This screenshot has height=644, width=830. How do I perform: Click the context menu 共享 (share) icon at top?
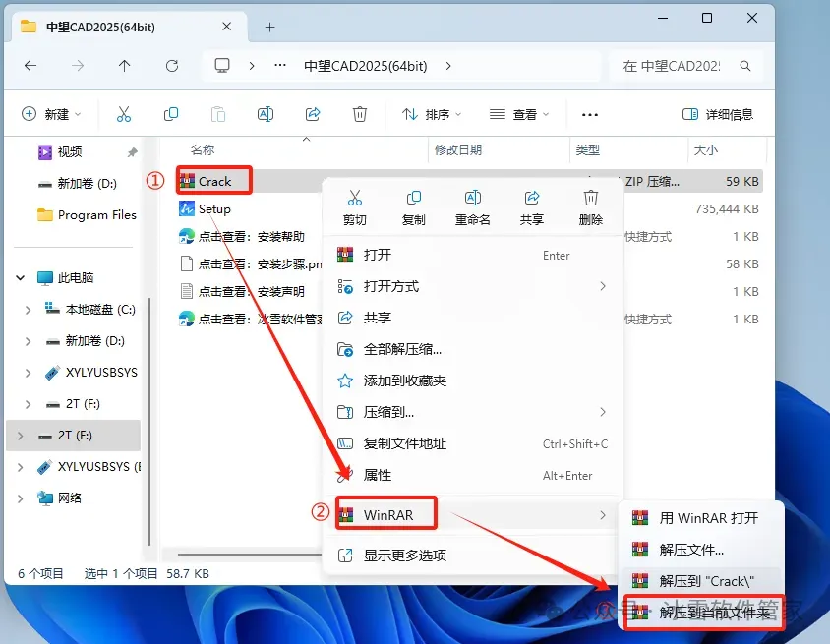point(531,199)
